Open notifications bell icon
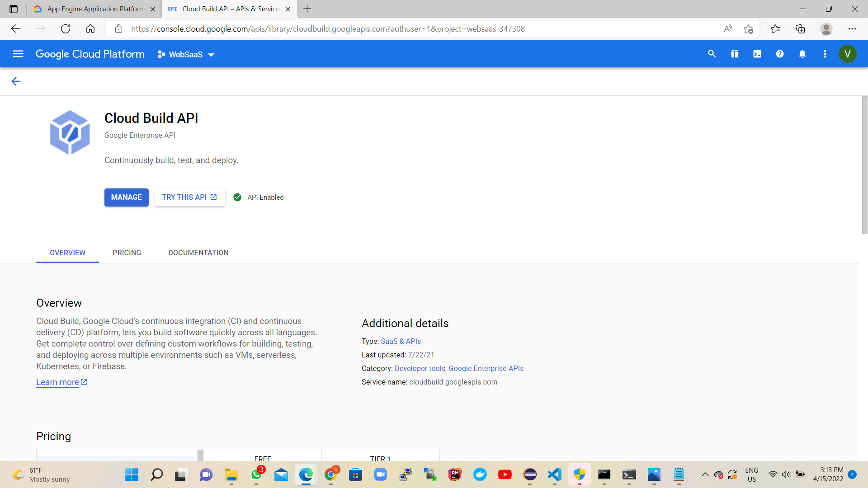Viewport: 868px width, 488px height. click(x=802, y=54)
